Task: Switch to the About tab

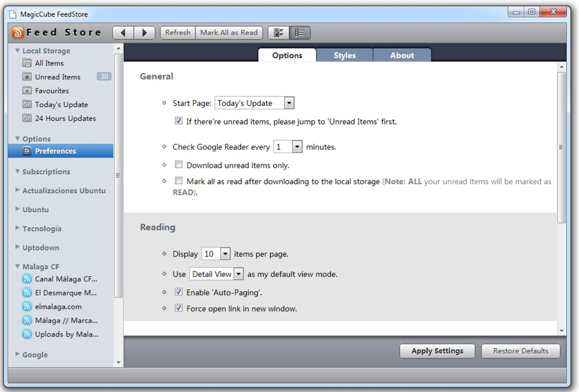Action: pos(402,55)
